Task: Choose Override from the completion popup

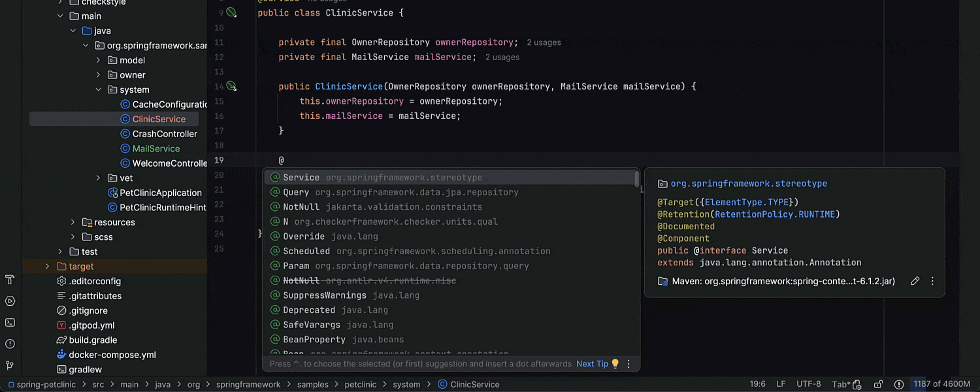Action: pos(304,236)
